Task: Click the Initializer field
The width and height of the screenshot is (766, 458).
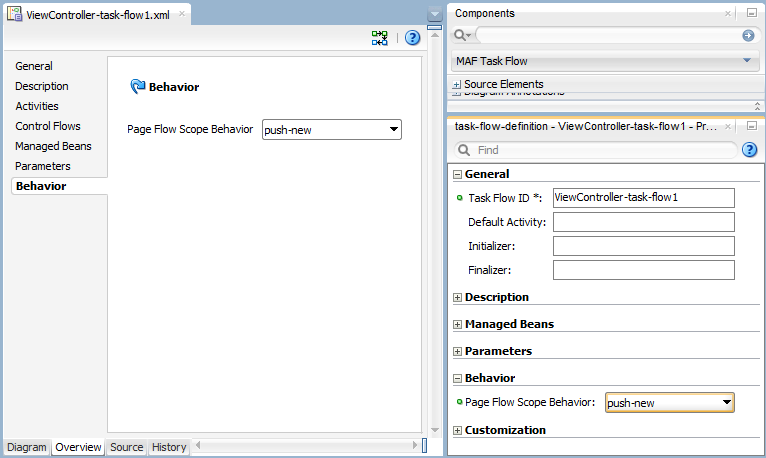Action: click(643, 246)
